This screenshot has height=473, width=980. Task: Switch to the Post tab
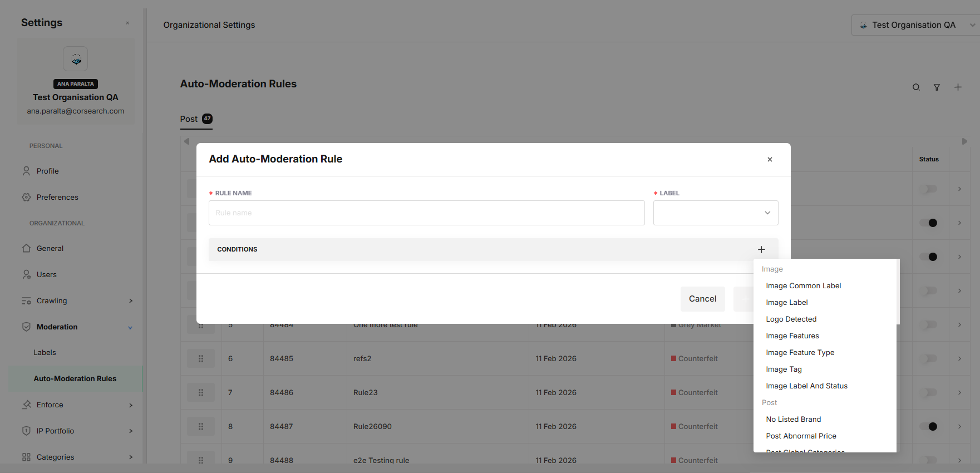pos(196,119)
